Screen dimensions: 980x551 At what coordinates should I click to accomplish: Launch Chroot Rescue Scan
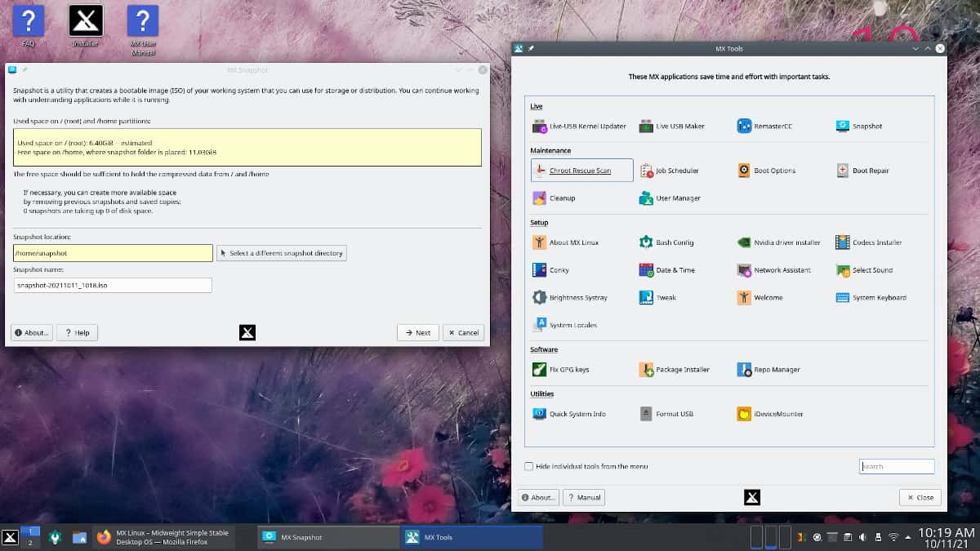tap(581, 171)
